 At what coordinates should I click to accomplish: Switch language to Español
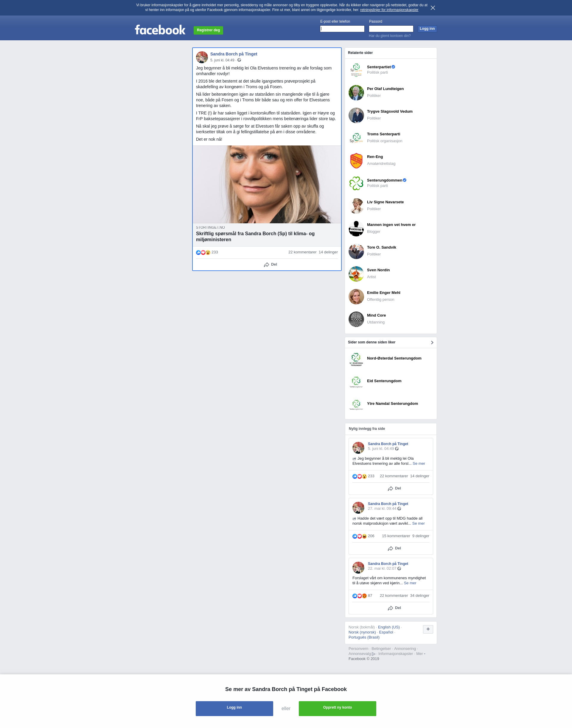click(386, 632)
